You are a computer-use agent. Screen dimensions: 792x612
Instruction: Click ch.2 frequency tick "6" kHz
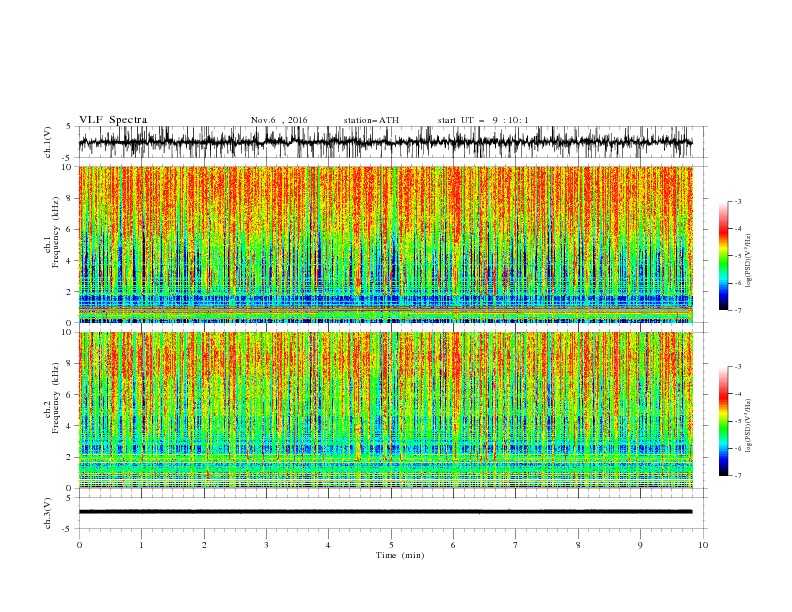[x=69, y=395]
